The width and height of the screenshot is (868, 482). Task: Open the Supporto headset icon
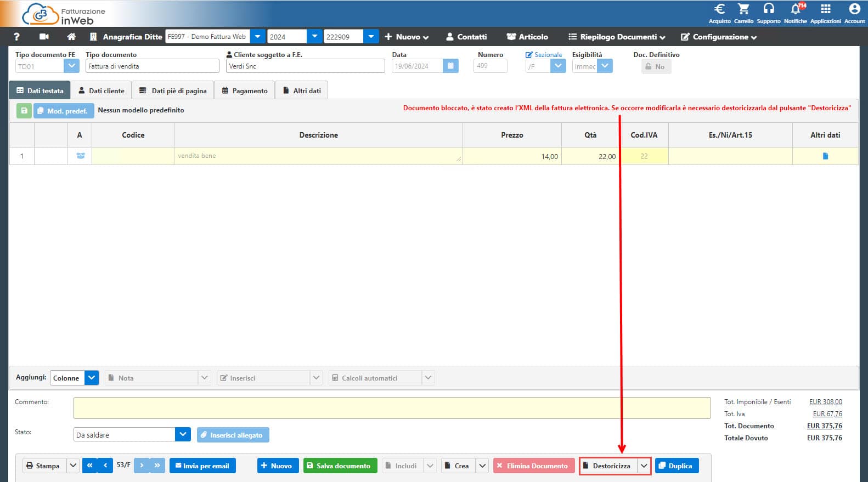point(768,14)
